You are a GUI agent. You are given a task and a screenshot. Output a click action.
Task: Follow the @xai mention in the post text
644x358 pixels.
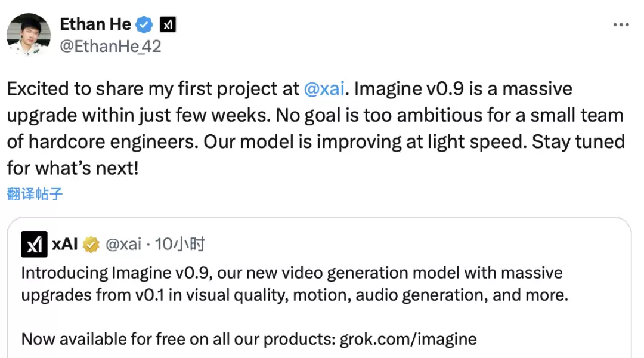click(x=324, y=89)
